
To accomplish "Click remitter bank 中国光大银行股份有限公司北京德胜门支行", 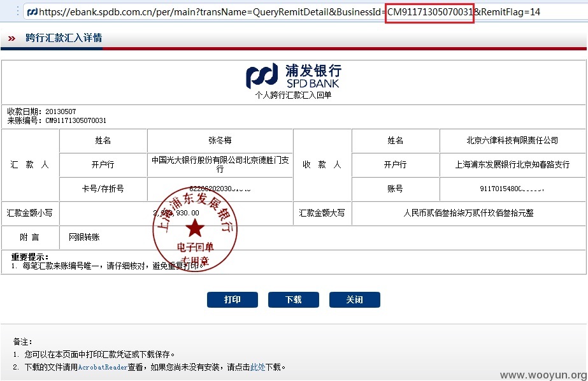I will (x=220, y=164).
